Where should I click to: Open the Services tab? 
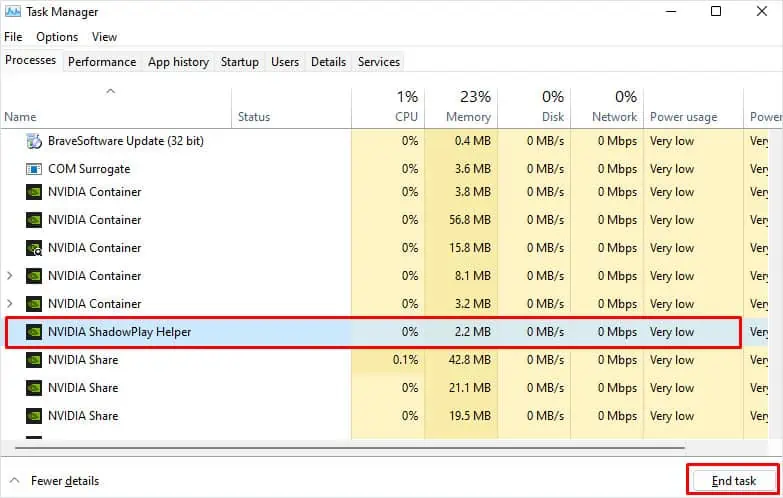(x=379, y=62)
